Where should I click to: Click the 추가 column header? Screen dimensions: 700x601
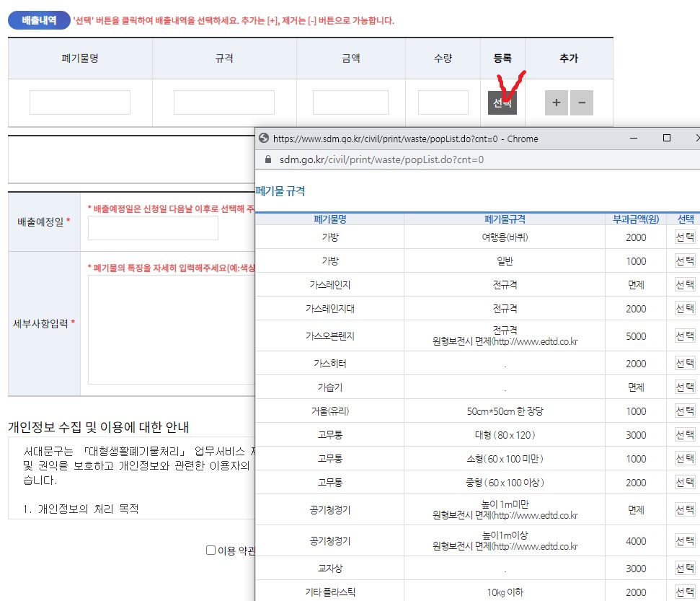[x=569, y=58]
